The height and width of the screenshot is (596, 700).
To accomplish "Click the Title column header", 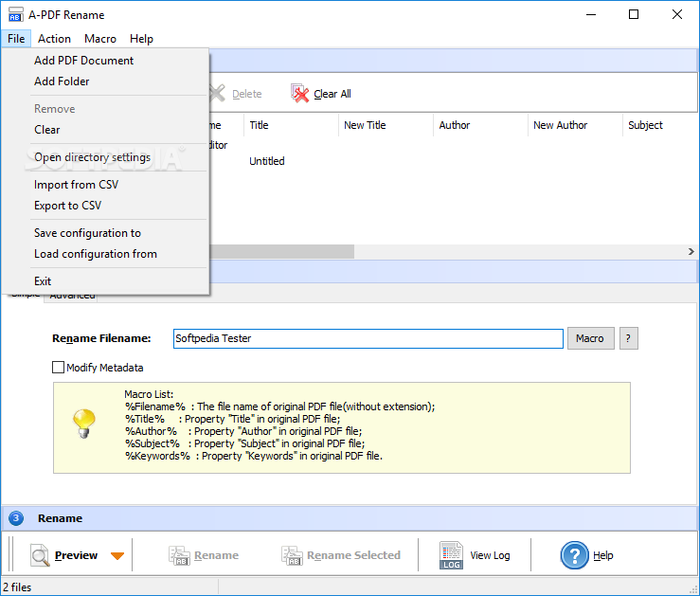I will (291, 125).
